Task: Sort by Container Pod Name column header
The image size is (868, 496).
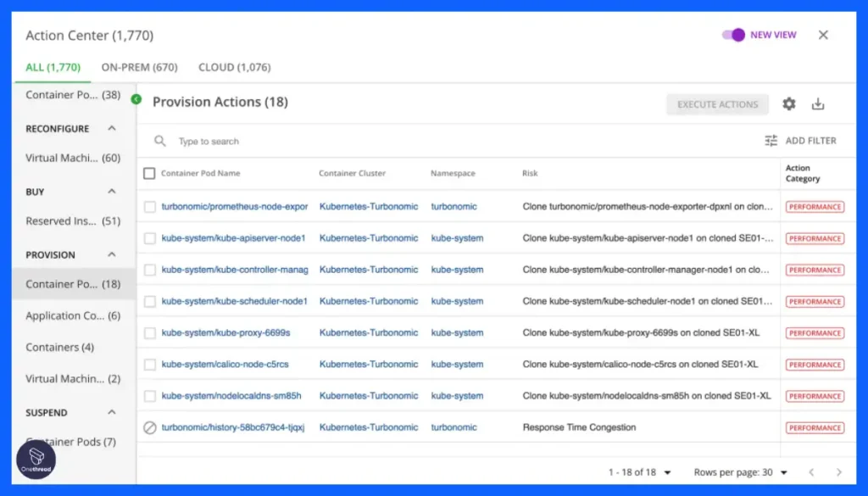Action: point(200,173)
